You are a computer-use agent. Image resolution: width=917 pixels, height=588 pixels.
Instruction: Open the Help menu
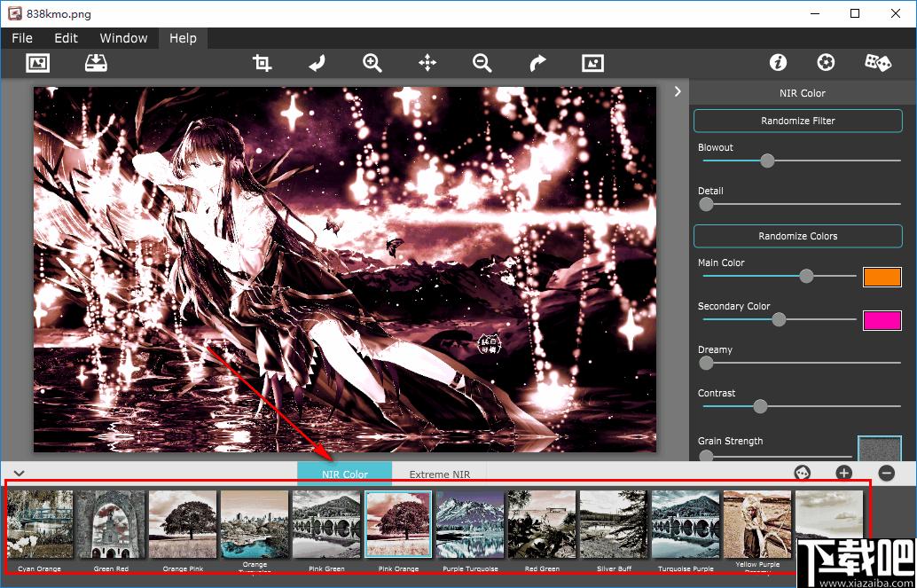click(x=183, y=38)
